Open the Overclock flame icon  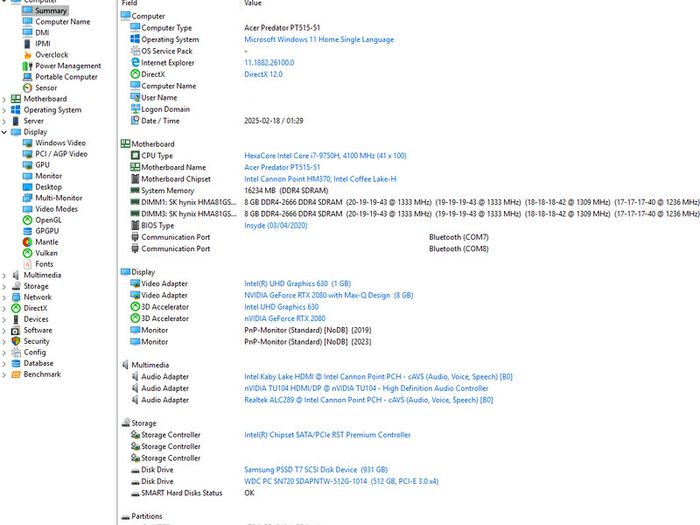pyautogui.click(x=28, y=54)
